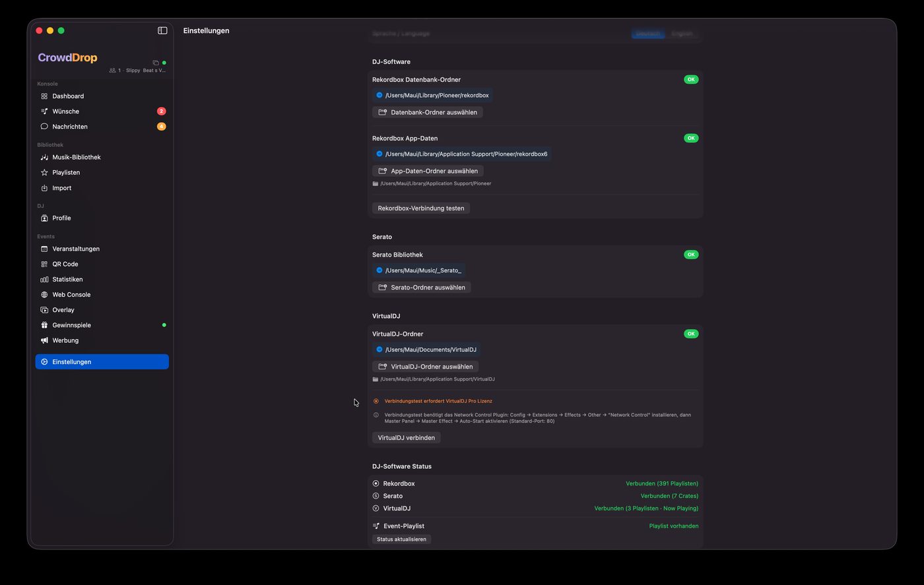Click the Dashboard grid icon

point(44,96)
